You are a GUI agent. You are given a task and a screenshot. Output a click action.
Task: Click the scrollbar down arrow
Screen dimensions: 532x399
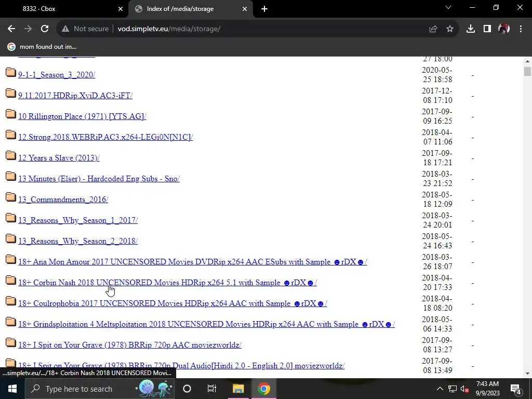pos(527,374)
